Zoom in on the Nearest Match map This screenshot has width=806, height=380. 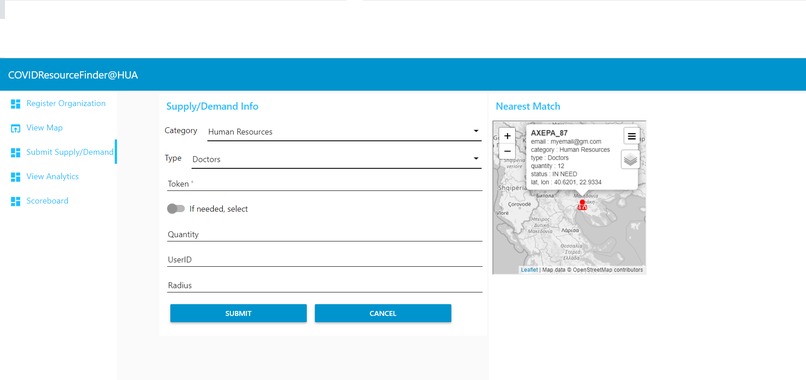[507, 136]
